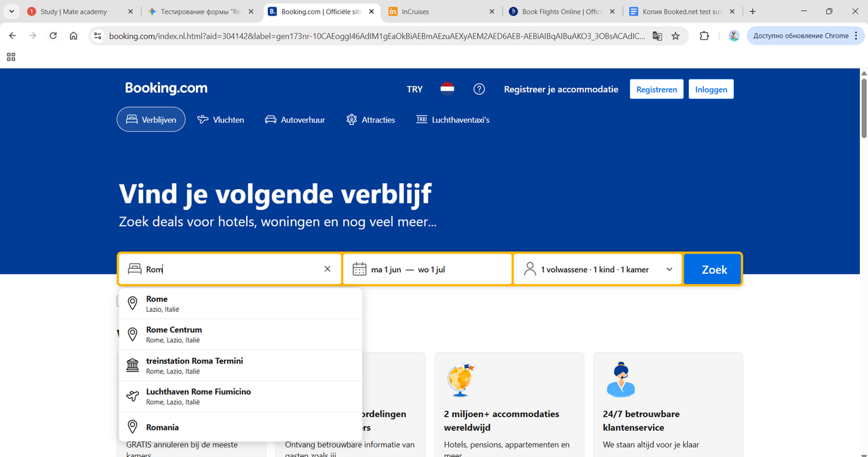Open customer help question mark icon
Viewport: 868px width, 457px height.
[x=479, y=89]
